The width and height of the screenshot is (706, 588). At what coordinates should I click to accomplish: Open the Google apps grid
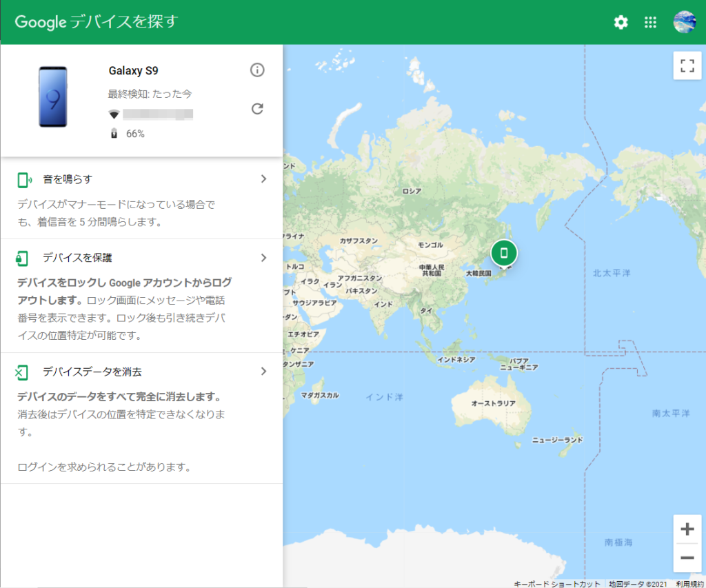650,22
